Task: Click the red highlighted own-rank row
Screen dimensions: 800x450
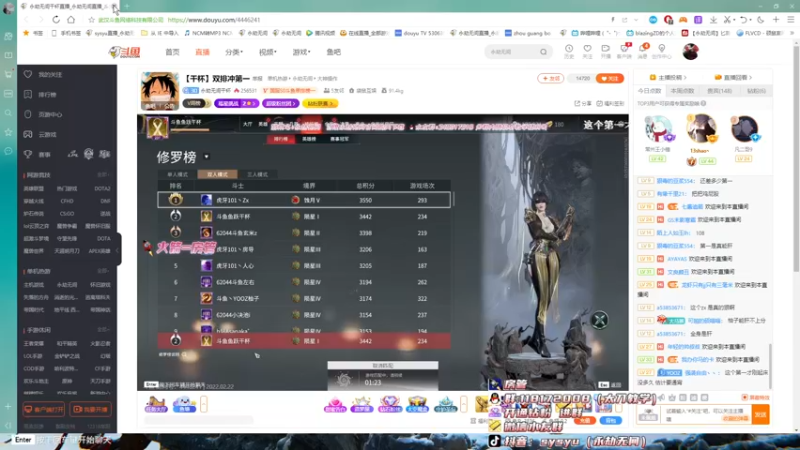Action: [304, 341]
